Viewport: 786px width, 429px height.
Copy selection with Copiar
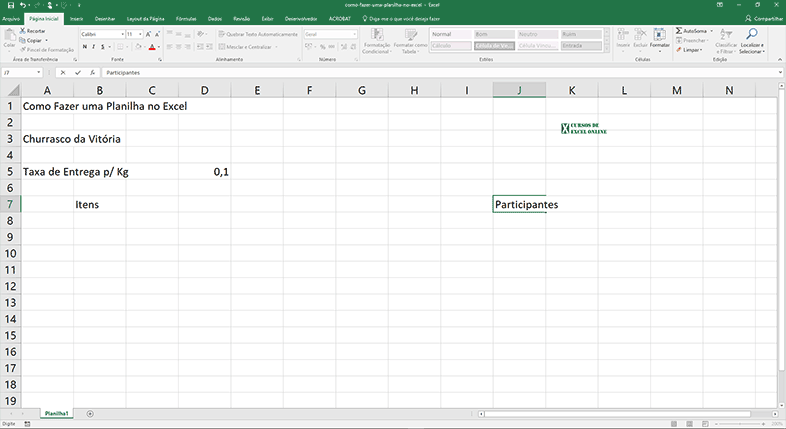click(31, 40)
